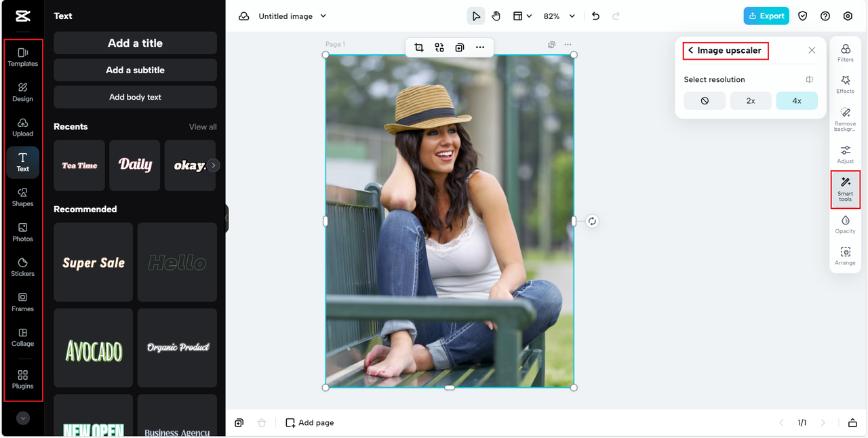This screenshot has width=868, height=438.
Task: Click Add a subtitle button
Action: [x=135, y=70]
